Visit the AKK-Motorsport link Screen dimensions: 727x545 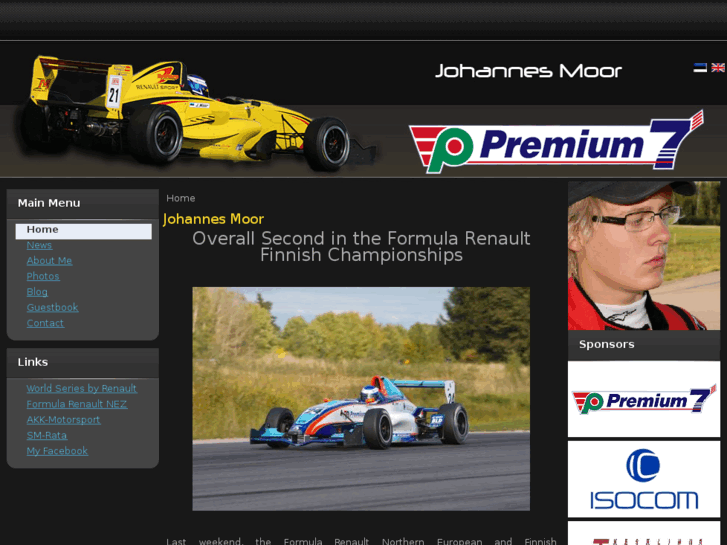(63, 420)
